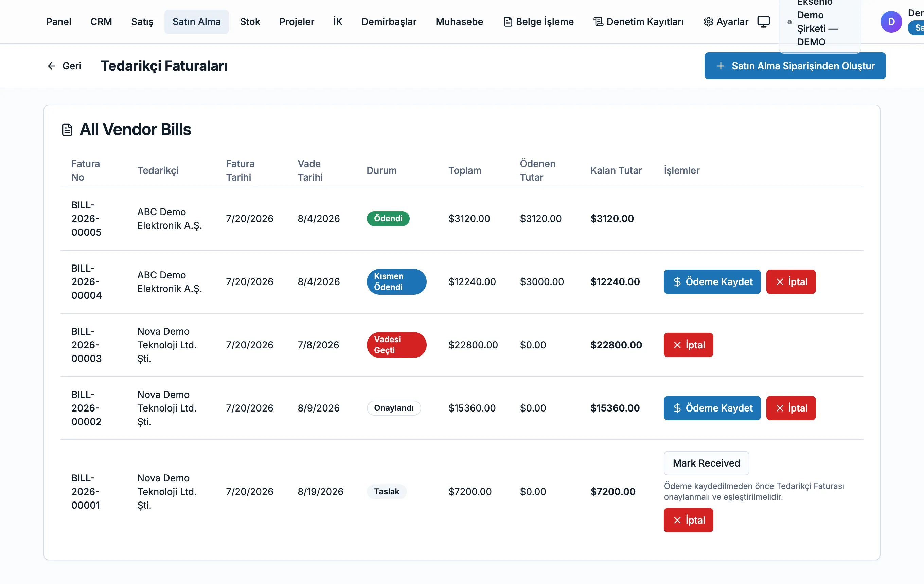
Task: Click the plus icon on Satın Alma Siparişinden Oluştur
Action: (x=721, y=66)
